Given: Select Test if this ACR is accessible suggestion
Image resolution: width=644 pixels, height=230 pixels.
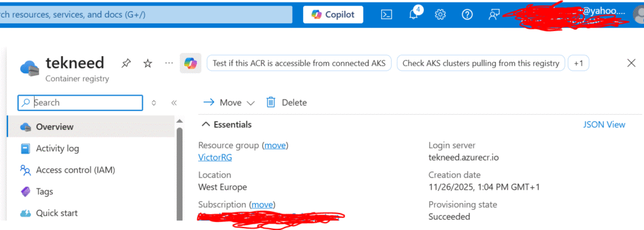Looking at the screenshot, I should point(299,64).
